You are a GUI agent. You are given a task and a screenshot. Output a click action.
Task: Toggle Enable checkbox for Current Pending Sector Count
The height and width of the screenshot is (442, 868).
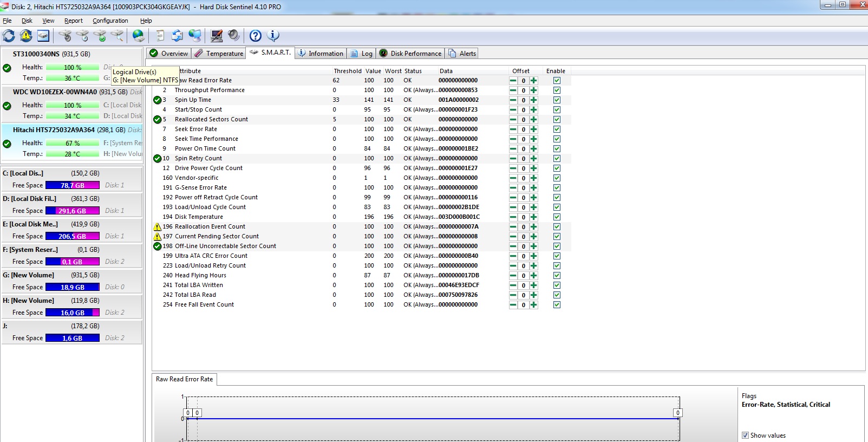pyautogui.click(x=557, y=237)
